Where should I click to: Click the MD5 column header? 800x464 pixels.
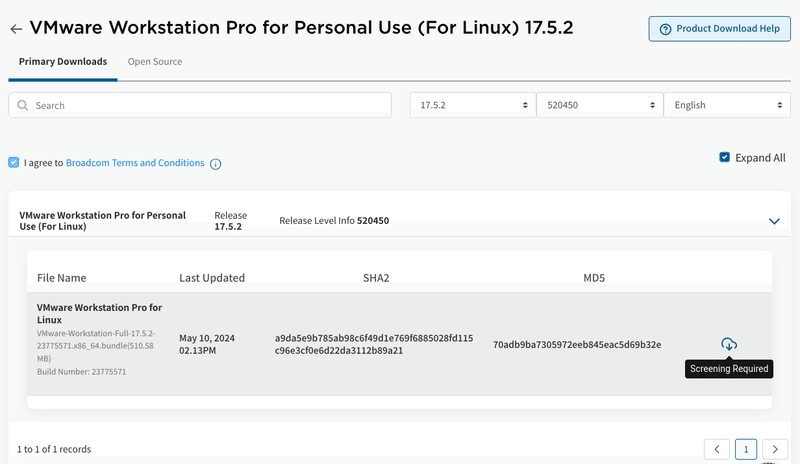pyautogui.click(x=594, y=278)
